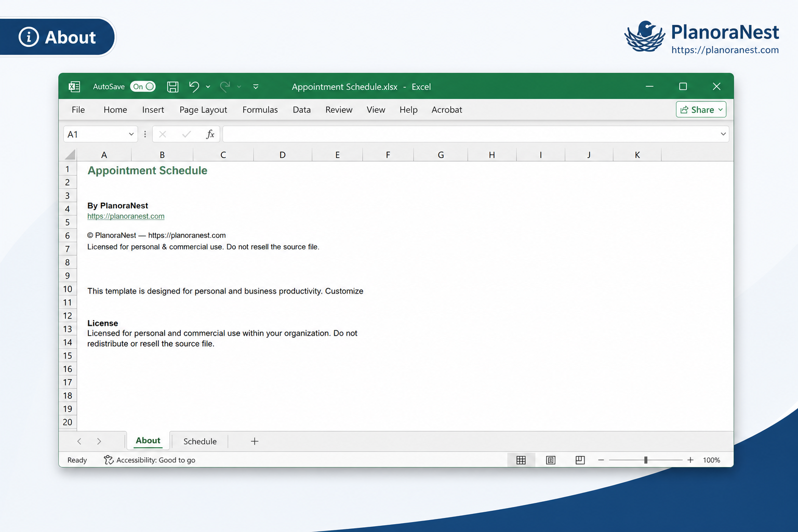Click the Insert Function fx icon
The width and height of the screenshot is (798, 532).
coord(210,134)
